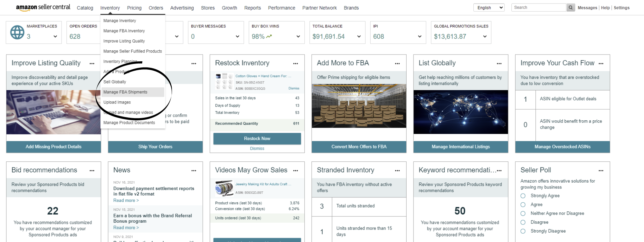Click Manage International Listings button
The height and width of the screenshot is (242, 644).
[461, 147]
